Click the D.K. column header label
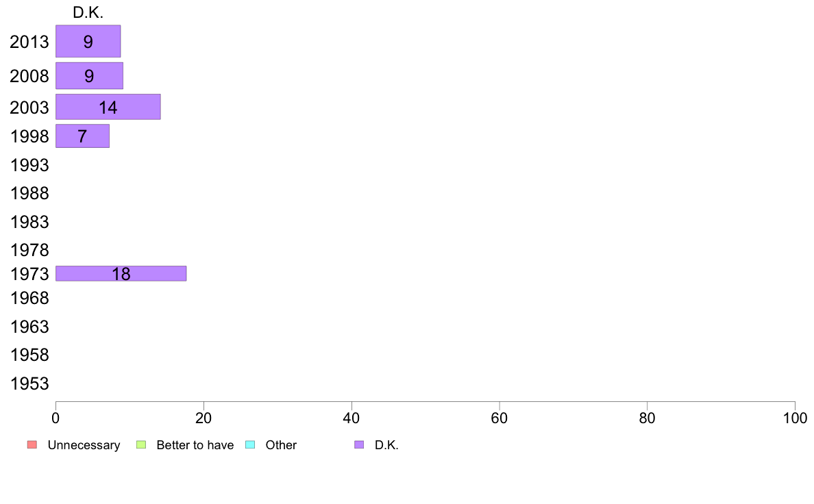This screenshot has height=504, width=814. (88, 12)
